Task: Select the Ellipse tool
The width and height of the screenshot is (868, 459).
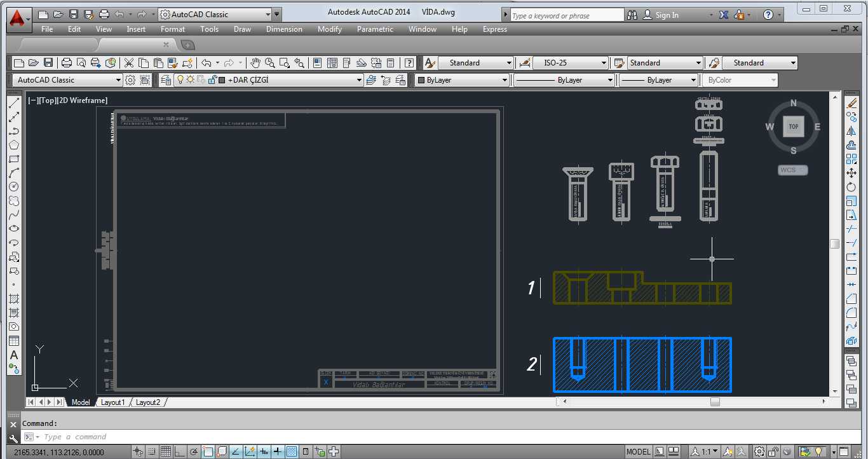Action: pos(14,229)
